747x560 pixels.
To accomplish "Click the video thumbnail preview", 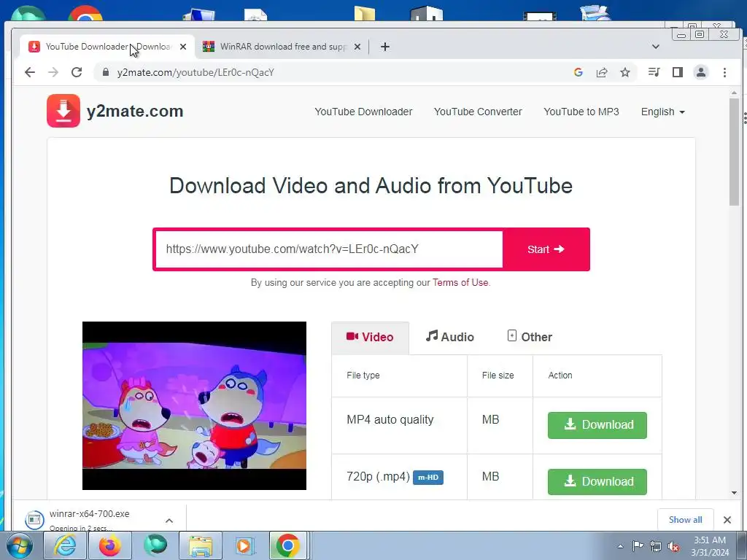I will click(x=194, y=405).
